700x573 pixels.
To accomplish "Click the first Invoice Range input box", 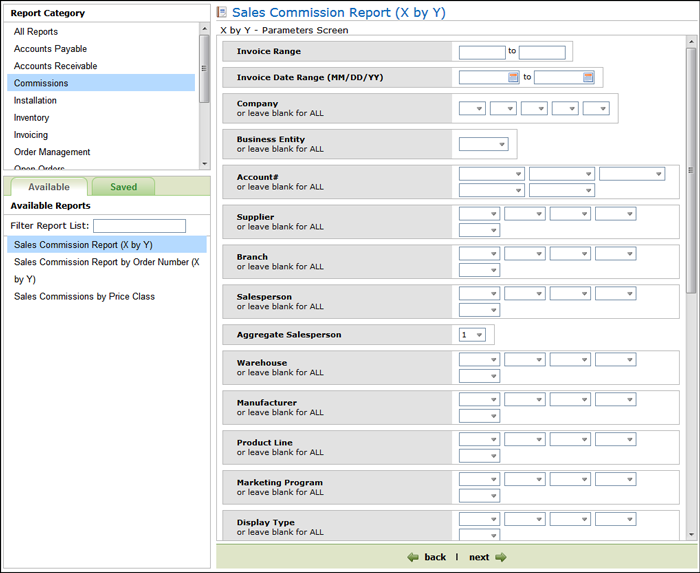I will [482, 52].
